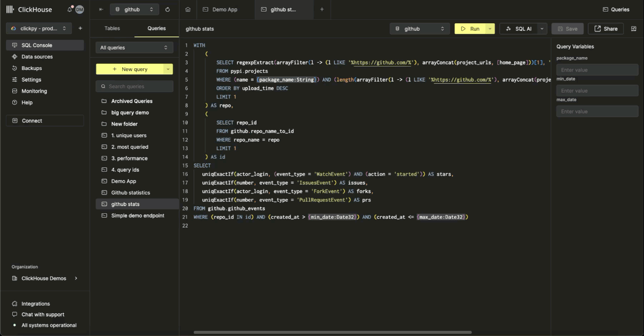Refresh the database list
This screenshot has width=644, height=336.
click(167, 9)
